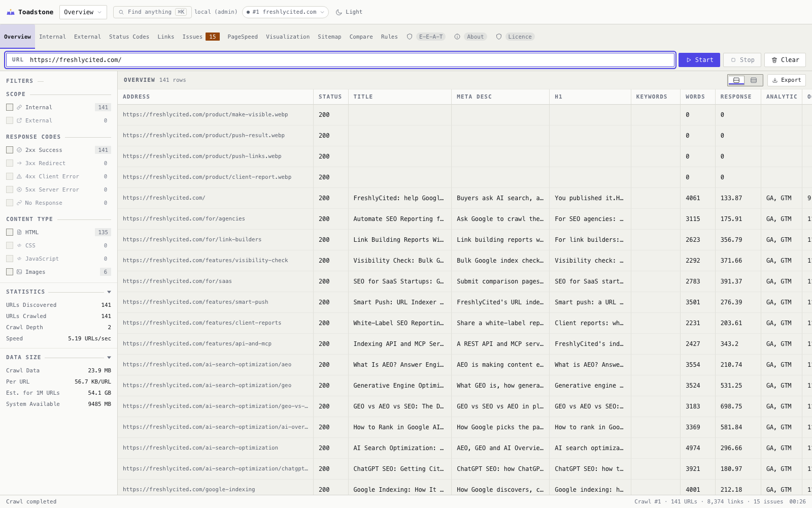
Task: Check the HTML content type filter
Action: (10, 232)
